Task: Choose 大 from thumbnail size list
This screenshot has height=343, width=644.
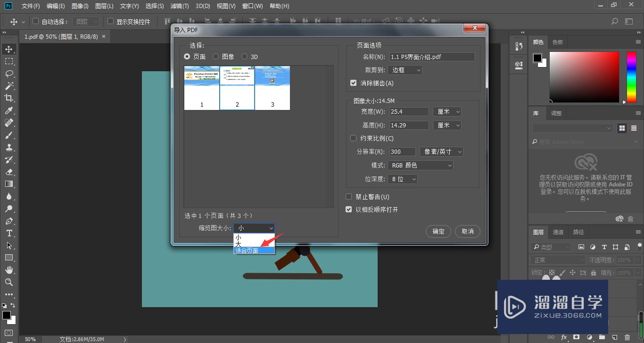Action: (254, 244)
